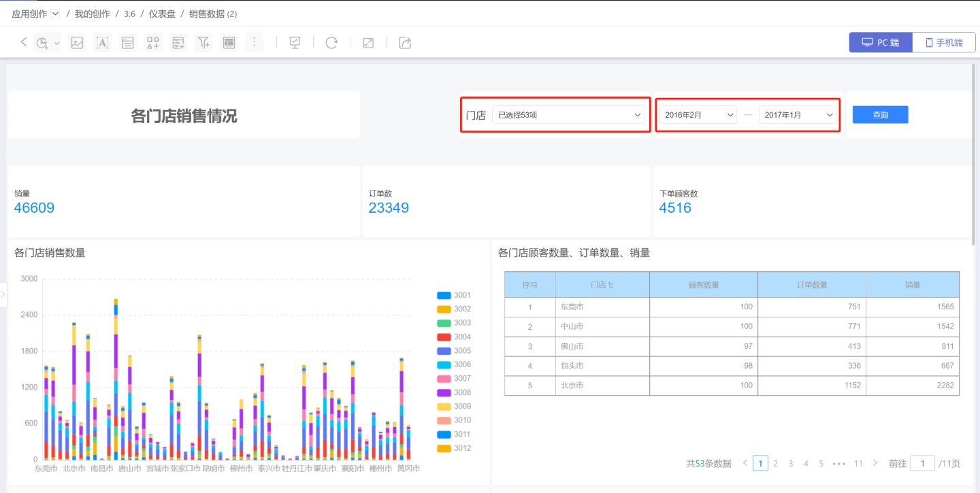Click the add filter funnel icon
This screenshot has height=493, width=980.
coord(203,43)
